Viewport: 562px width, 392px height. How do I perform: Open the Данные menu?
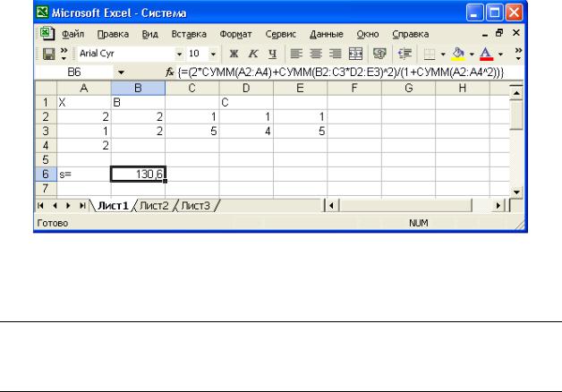click(326, 34)
